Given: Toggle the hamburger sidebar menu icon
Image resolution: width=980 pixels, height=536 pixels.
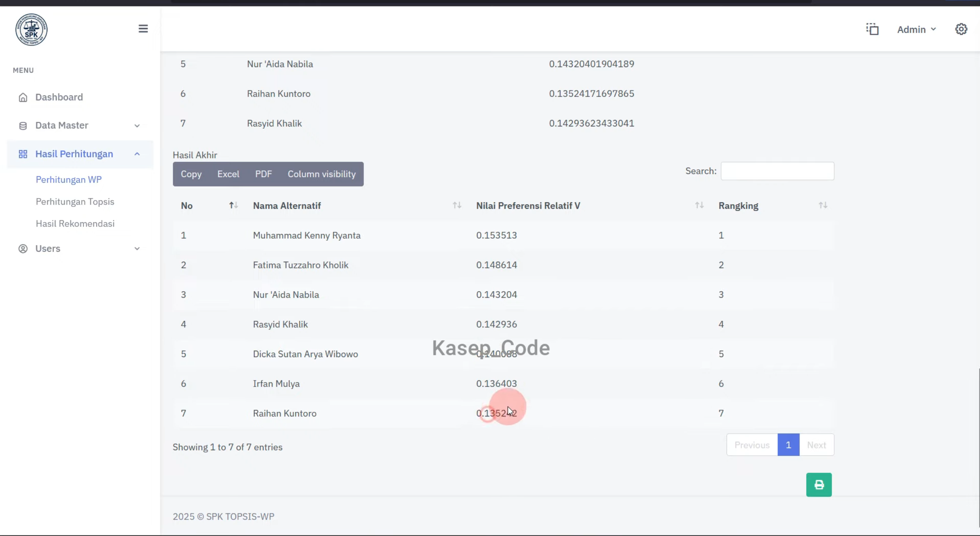Looking at the screenshot, I should 143,29.
